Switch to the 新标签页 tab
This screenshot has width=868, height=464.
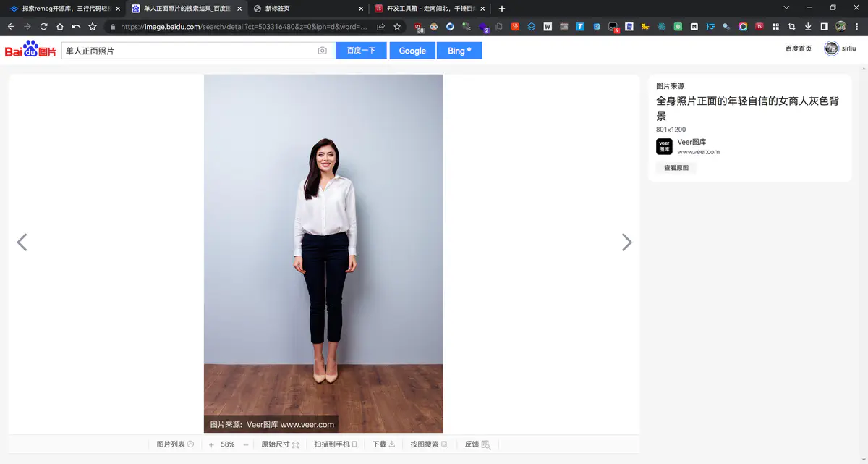[x=304, y=9]
